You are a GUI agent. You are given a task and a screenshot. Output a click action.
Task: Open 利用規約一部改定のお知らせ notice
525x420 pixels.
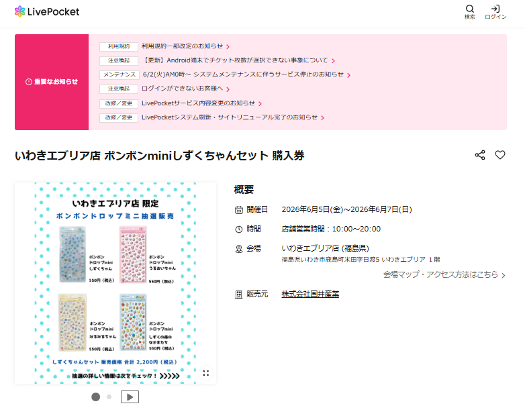point(182,46)
